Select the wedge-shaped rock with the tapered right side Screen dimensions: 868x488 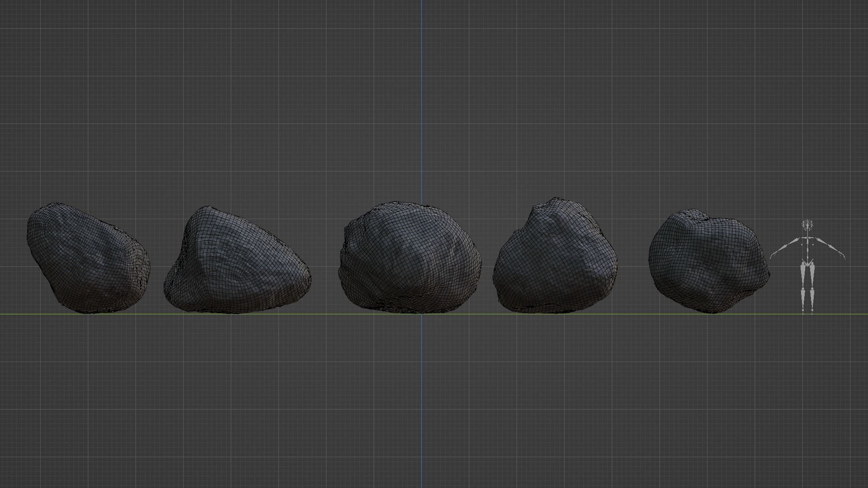click(237, 260)
